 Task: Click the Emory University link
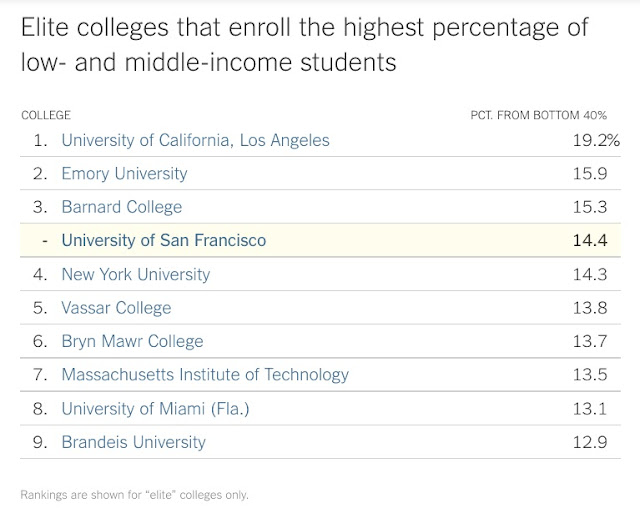(x=124, y=173)
